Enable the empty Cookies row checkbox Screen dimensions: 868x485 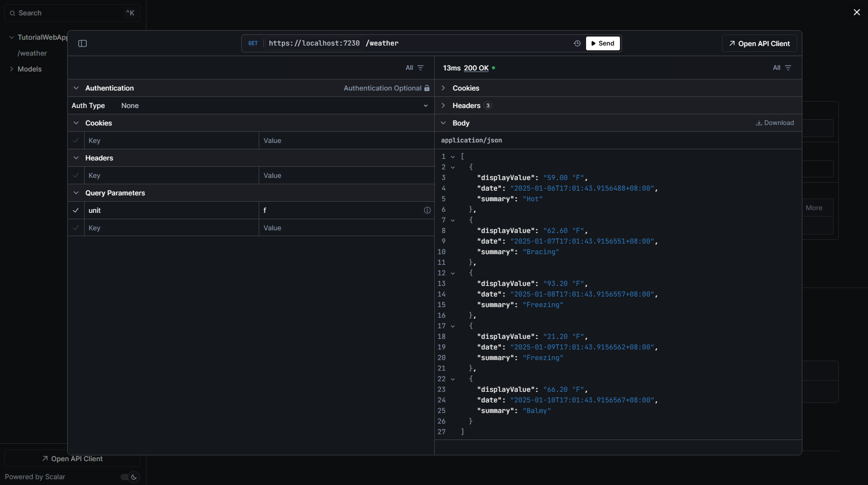(76, 140)
